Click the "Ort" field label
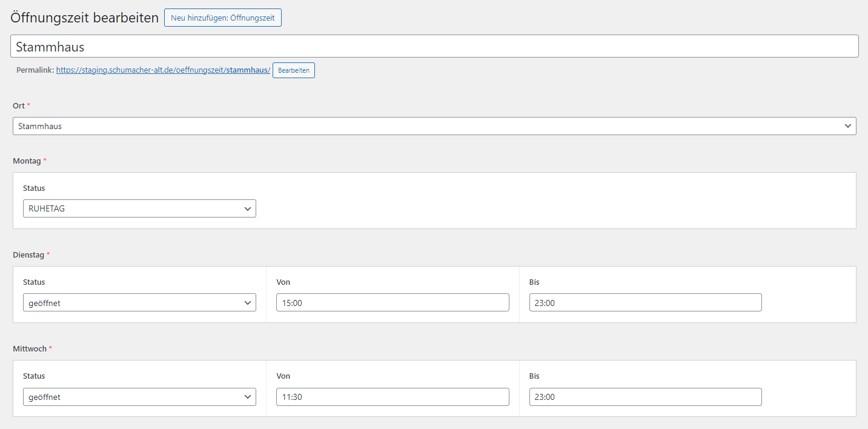868x429 pixels. tap(19, 106)
